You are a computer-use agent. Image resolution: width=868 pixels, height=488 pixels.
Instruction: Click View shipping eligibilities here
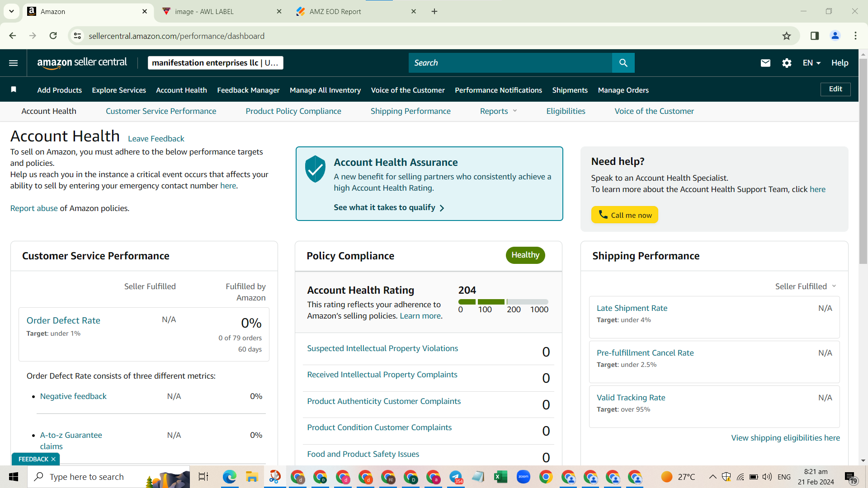(x=785, y=438)
